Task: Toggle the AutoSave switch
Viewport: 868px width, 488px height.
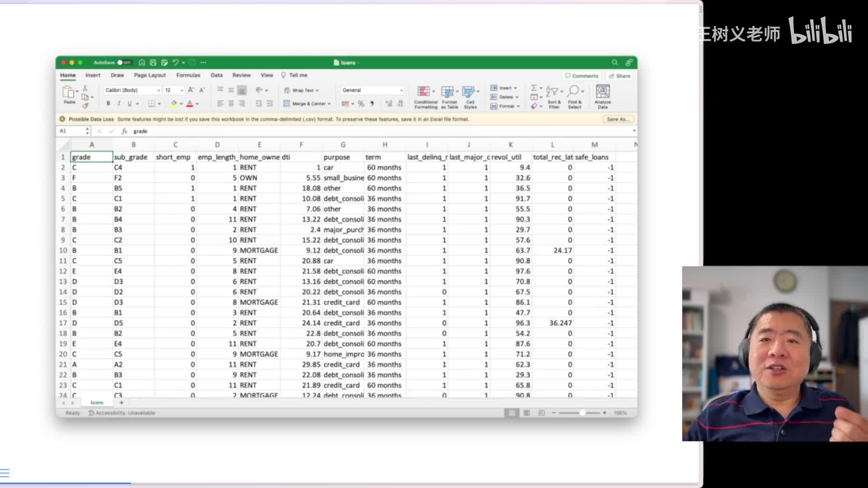Action: (x=124, y=62)
